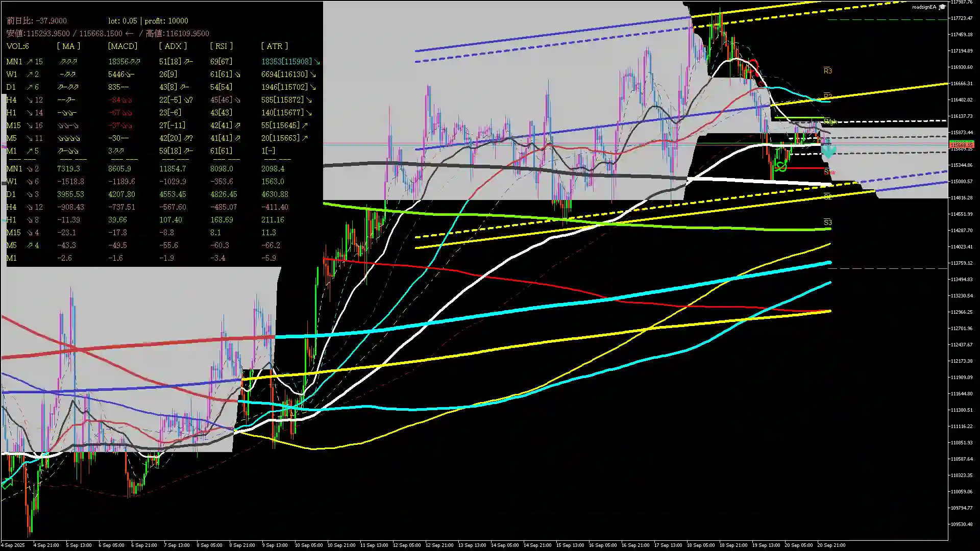Click the lot 0.05 profit text
Image resolution: width=980 pixels, height=551 pixels.
[148, 21]
